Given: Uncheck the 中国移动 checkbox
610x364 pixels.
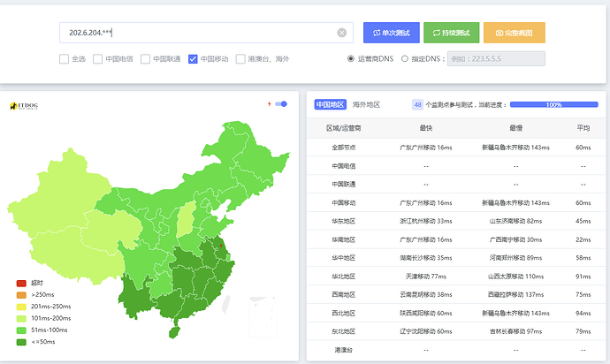Looking at the screenshot, I should pos(193,59).
